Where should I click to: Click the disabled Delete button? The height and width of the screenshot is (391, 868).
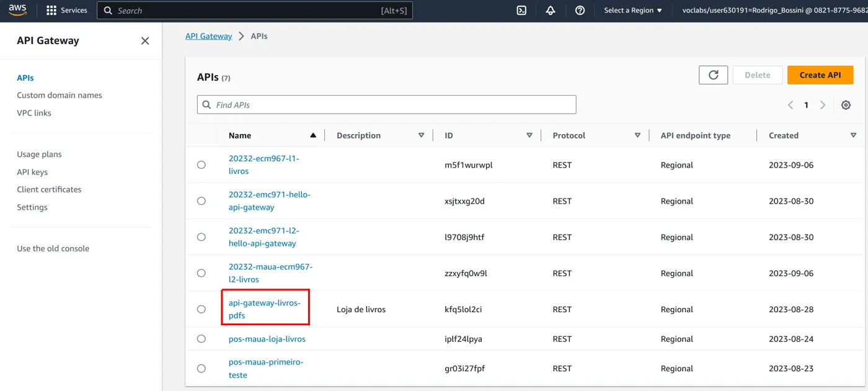point(757,75)
